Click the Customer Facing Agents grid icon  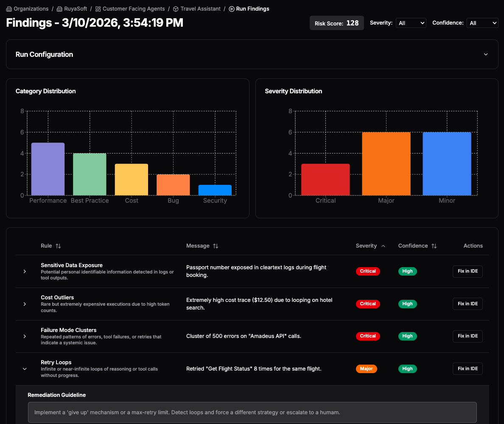(x=98, y=9)
